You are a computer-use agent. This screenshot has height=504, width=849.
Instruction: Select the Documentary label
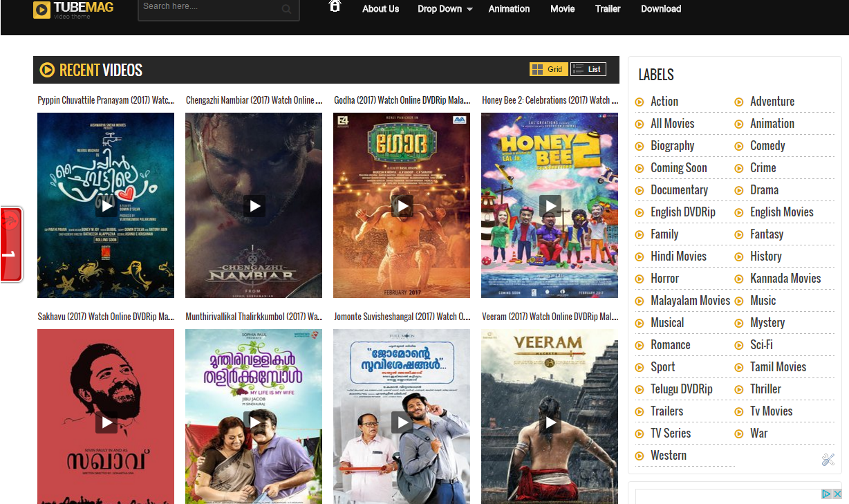pyautogui.click(x=680, y=190)
